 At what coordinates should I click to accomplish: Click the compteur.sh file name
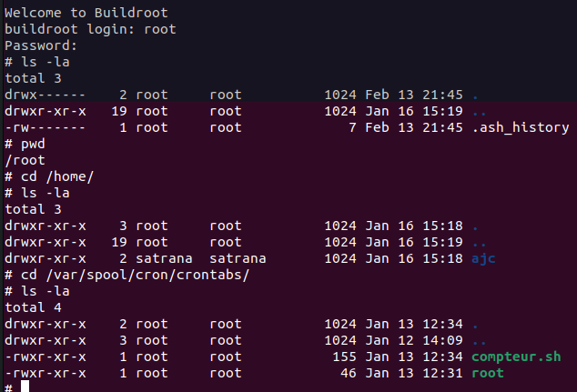(x=517, y=356)
